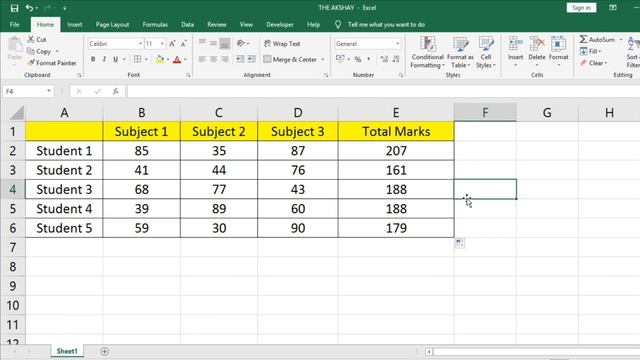This screenshot has width=640, height=360.
Task: Click the Copy icon
Action: [x=31, y=51]
